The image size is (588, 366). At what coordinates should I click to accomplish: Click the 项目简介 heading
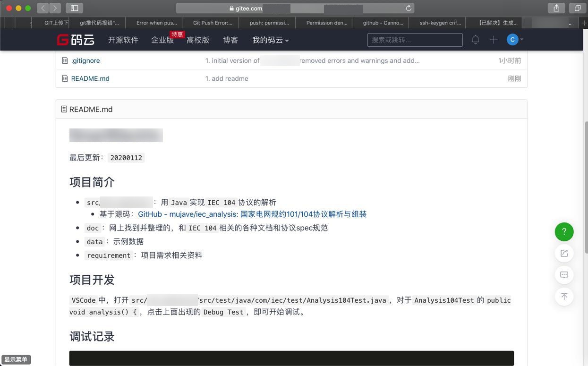pyautogui.click(x=92, y=182)
